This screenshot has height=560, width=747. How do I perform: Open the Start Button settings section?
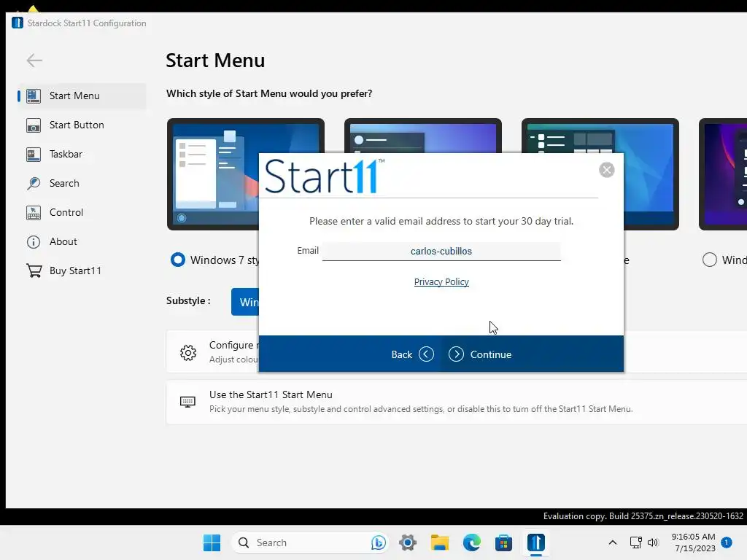click(82, 125)
